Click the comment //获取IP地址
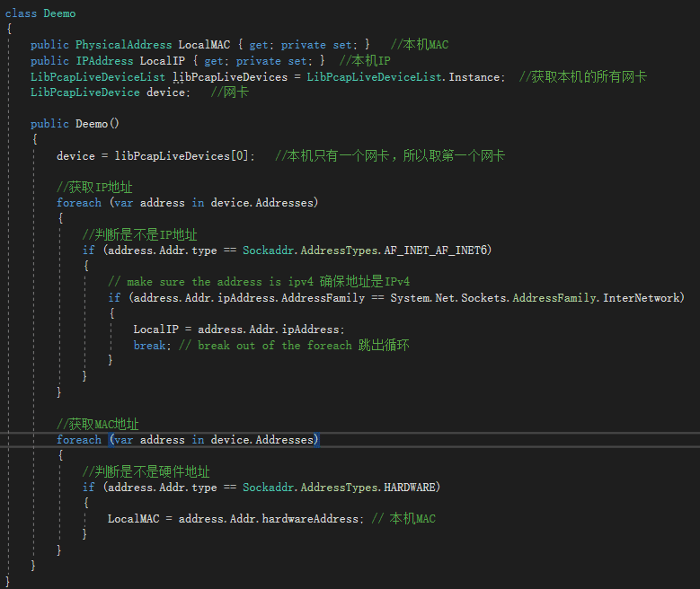This screenshot has width=700, height=589. 94,187
